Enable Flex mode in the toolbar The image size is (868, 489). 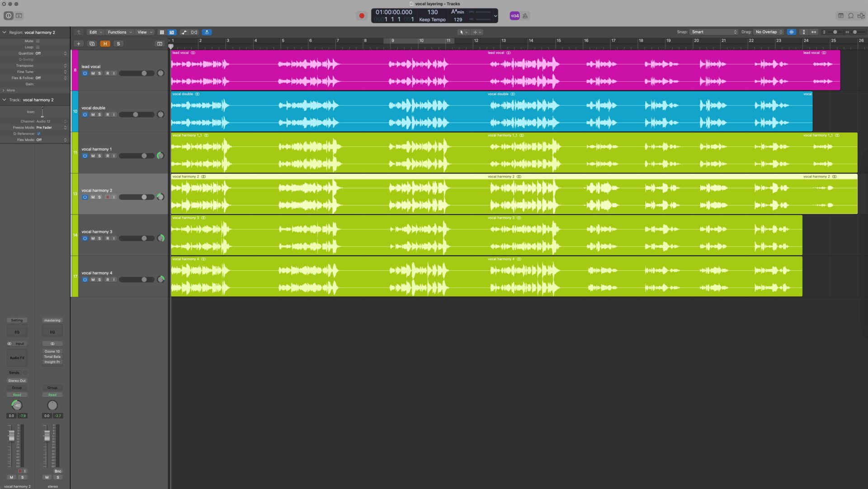[207, 32]
